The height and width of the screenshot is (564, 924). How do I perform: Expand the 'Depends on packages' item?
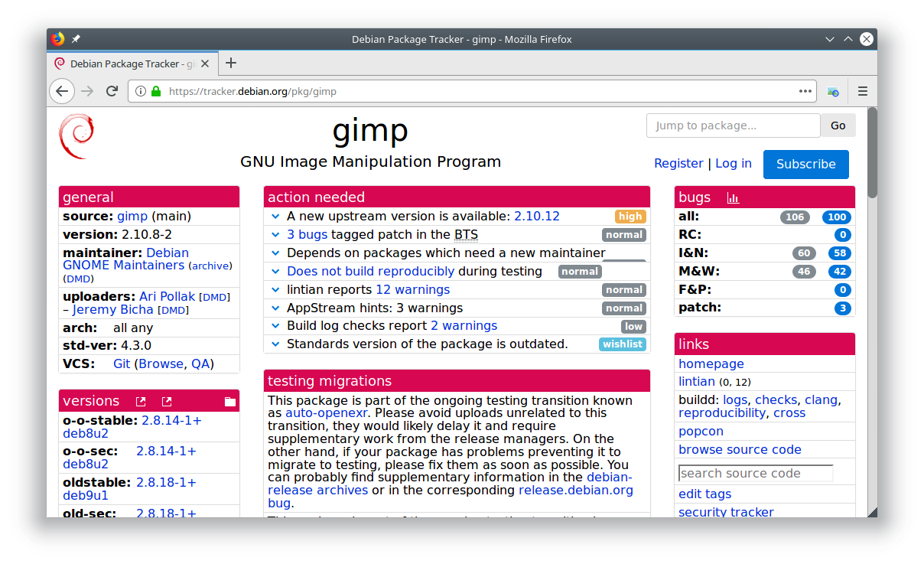click(x=276, y=253)
